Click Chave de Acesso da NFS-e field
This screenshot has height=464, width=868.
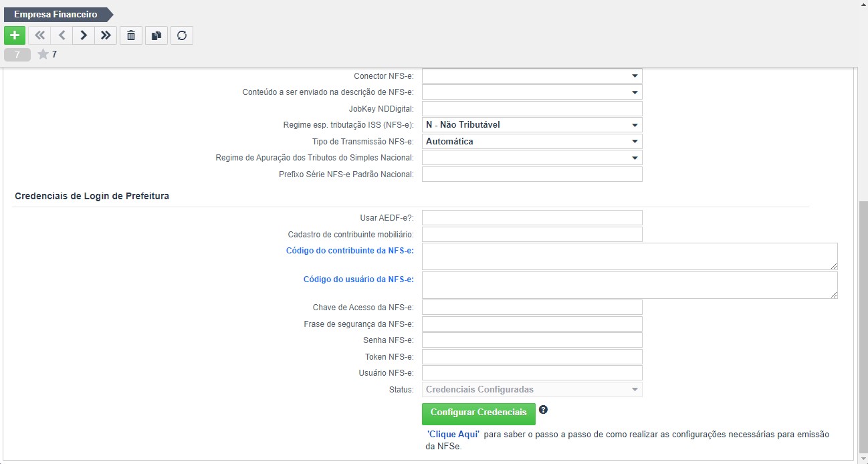pyautogui.click(x=532, y=308)
